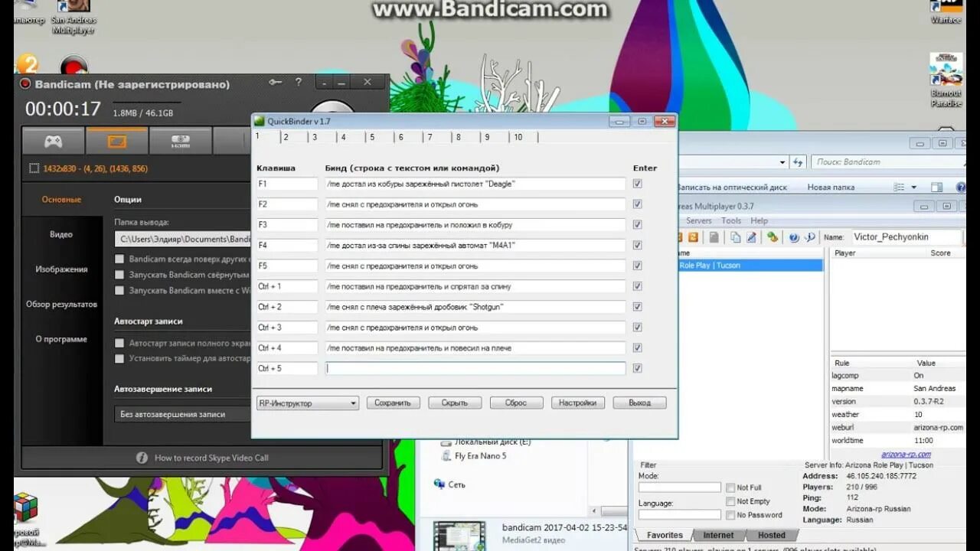
Task: Toggle Explorer preview pane icon
Action: coord(936,187)
